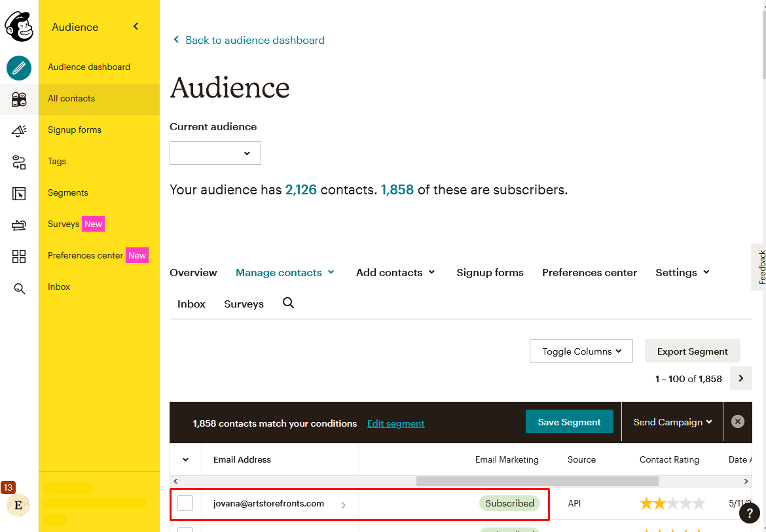Click the Email Marketing column header

point(507,459)
